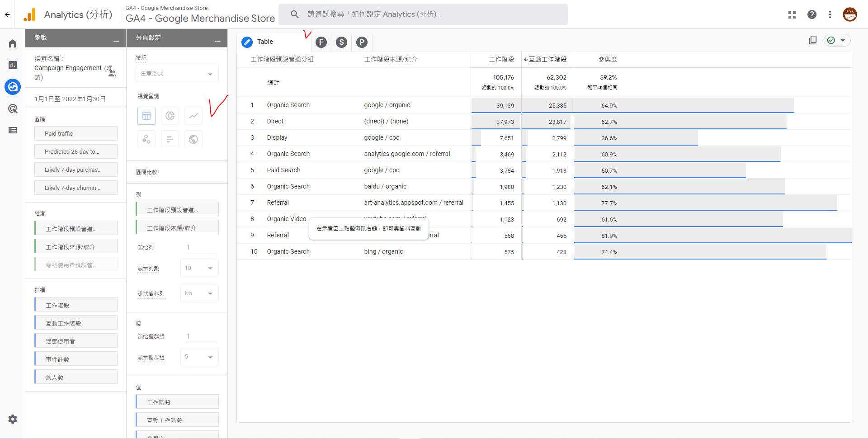Click the art-analytics.appspot.com / referral cell
This screenshot has height=439, width=868.
tap(414, 203)
